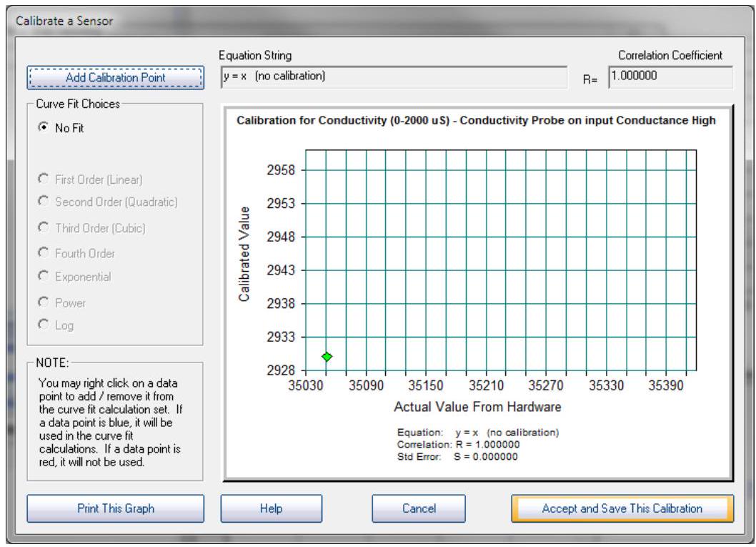Click the Correlation Coefficient R value field
756x547 pixels.
[670, 77]
